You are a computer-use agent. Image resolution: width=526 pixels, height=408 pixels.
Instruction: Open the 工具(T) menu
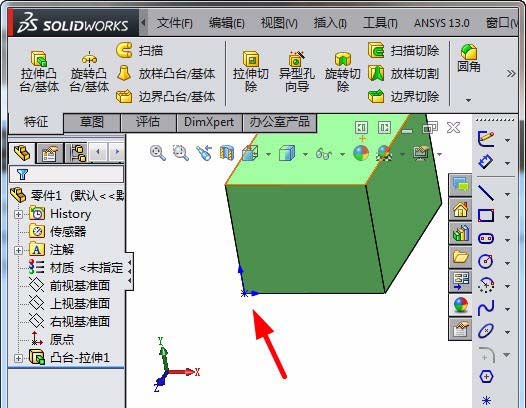coord(380,23)
